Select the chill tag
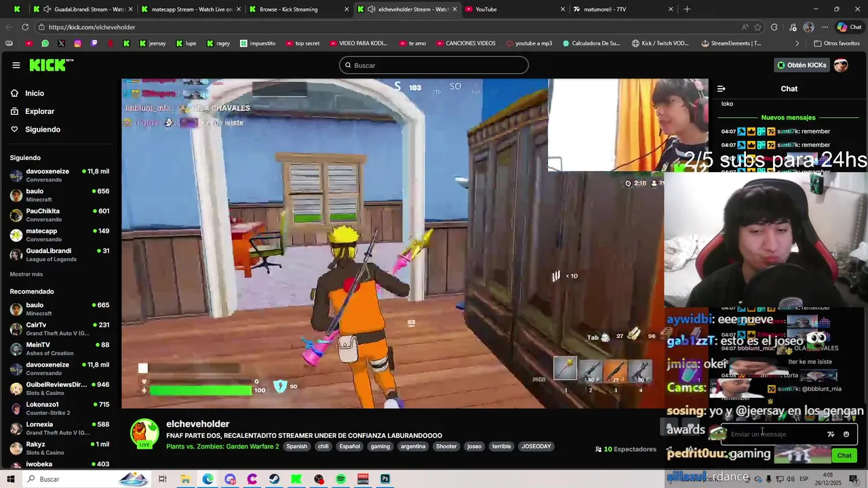Screen dimensions: 868x488 click(323, 447)
